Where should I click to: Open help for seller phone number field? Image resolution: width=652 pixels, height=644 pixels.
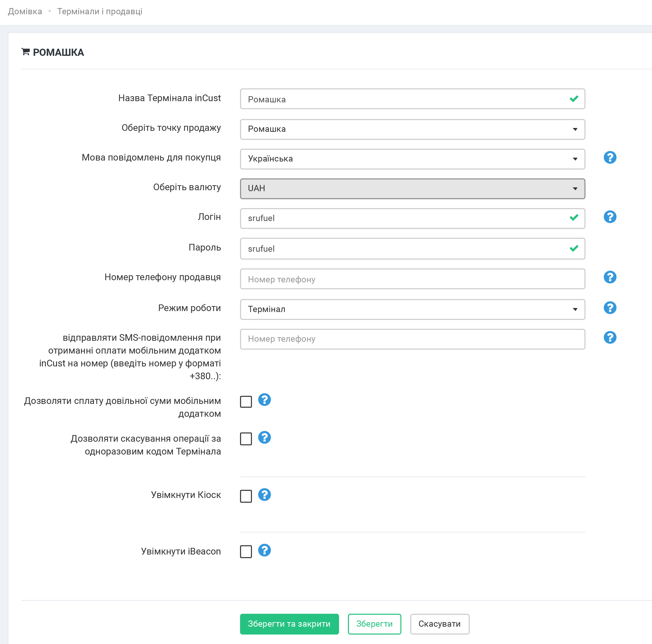[x=609, y=277]
